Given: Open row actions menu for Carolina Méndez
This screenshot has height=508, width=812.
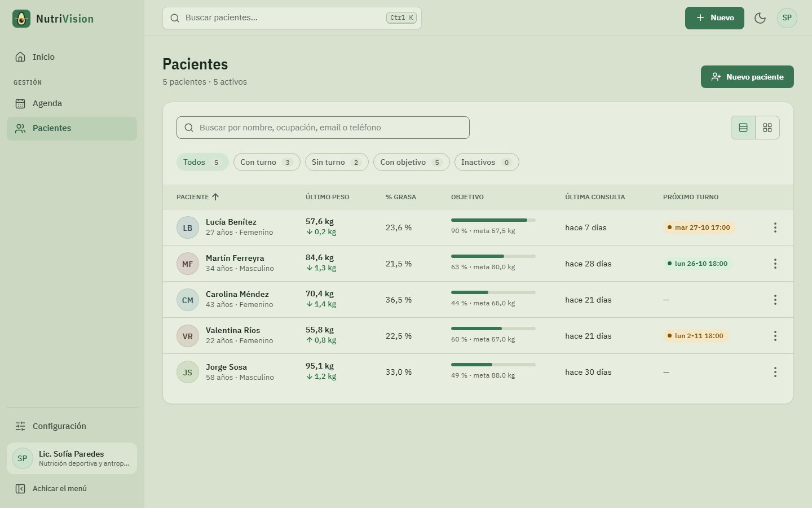Looking at the screenshot, I should pos(775,300).
